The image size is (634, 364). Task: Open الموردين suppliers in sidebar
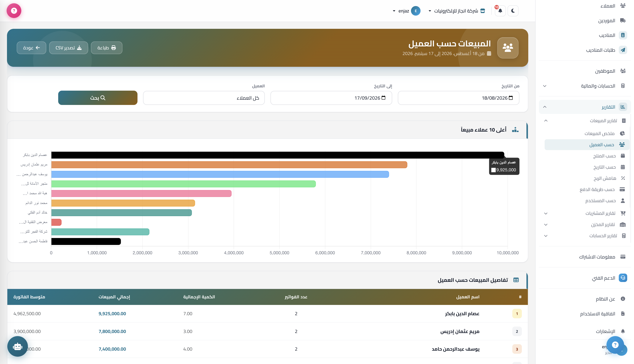coord(584,21)
